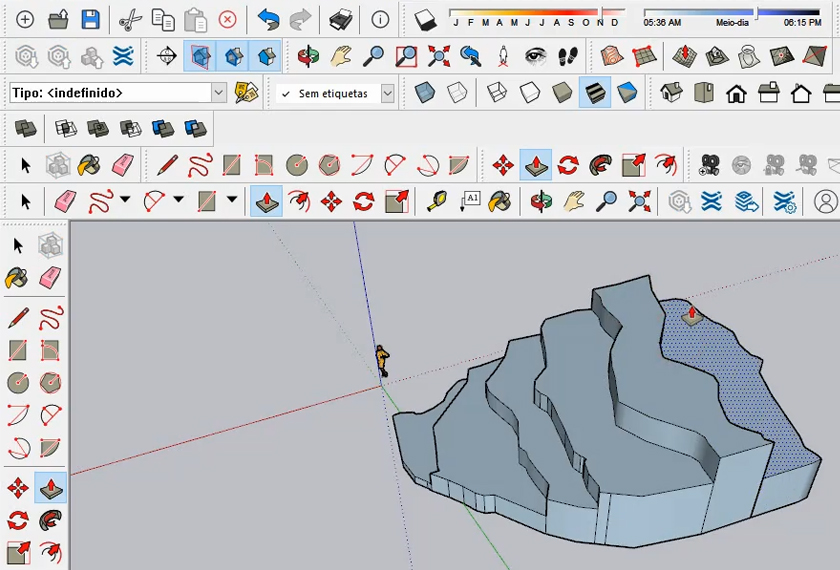The image size is (840, 570).
Task: Toggle the Monochrome face style
Action: point(627,93)
